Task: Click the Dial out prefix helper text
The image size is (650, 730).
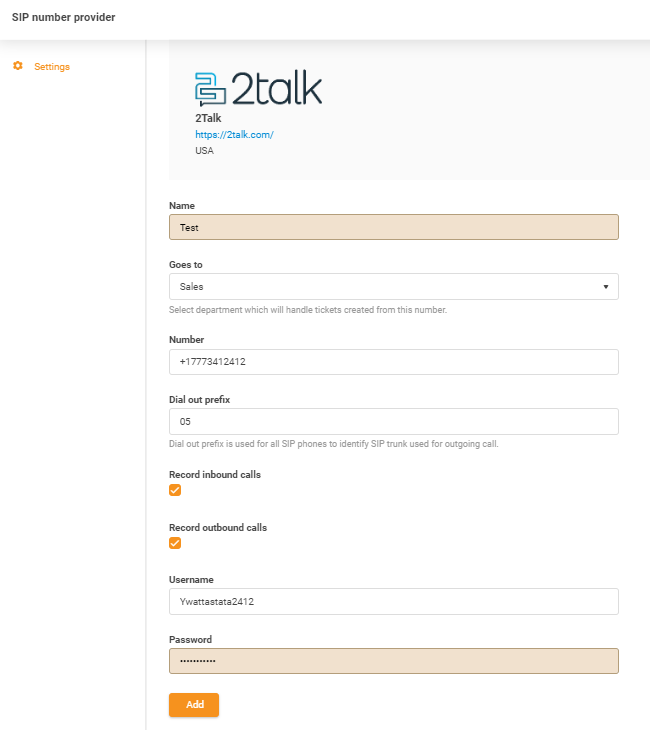Action: pos(333,443)
